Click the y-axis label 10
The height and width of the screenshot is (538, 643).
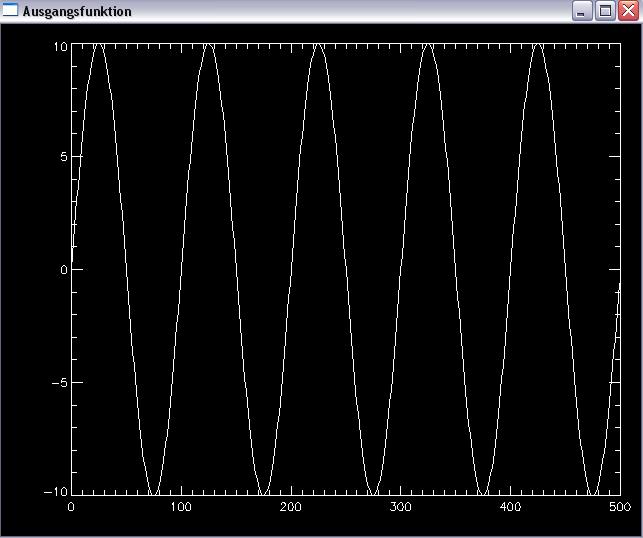[x=60, y=47]
